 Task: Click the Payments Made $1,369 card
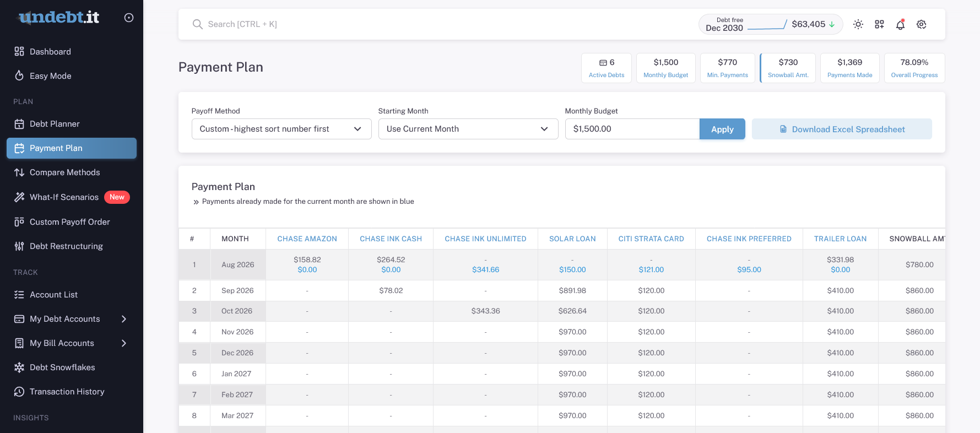coord(850,68)
